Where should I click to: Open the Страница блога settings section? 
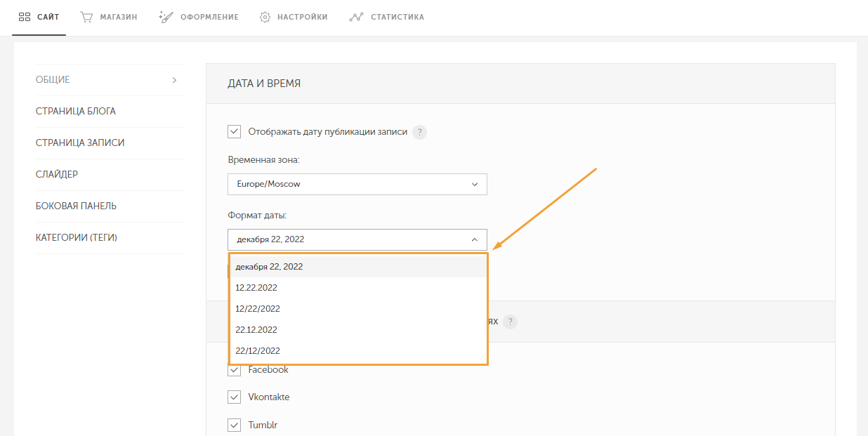[76, 112]
